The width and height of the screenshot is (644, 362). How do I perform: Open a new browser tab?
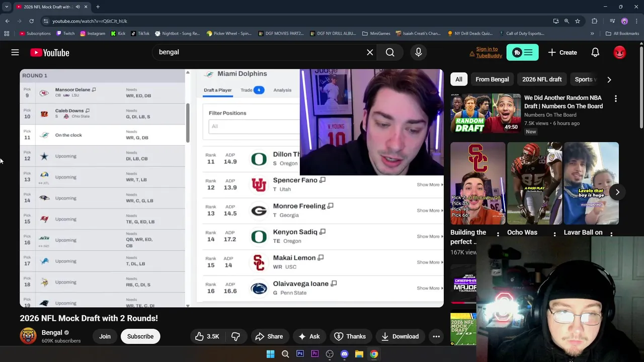point(98,7)
